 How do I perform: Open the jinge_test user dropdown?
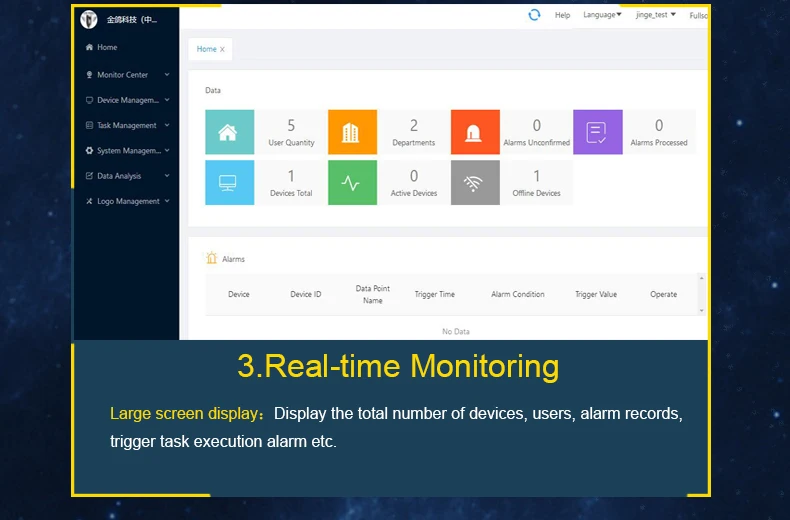(655, 15)
